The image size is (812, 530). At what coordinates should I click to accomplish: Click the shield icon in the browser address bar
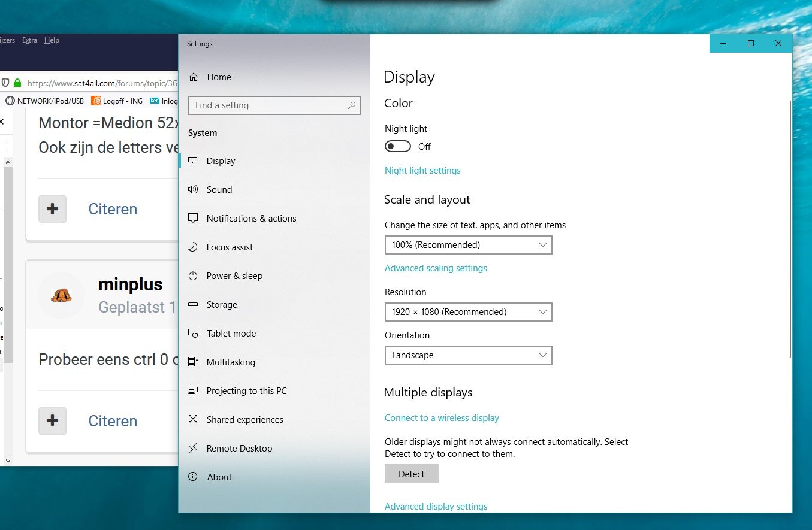pos(5,83)
